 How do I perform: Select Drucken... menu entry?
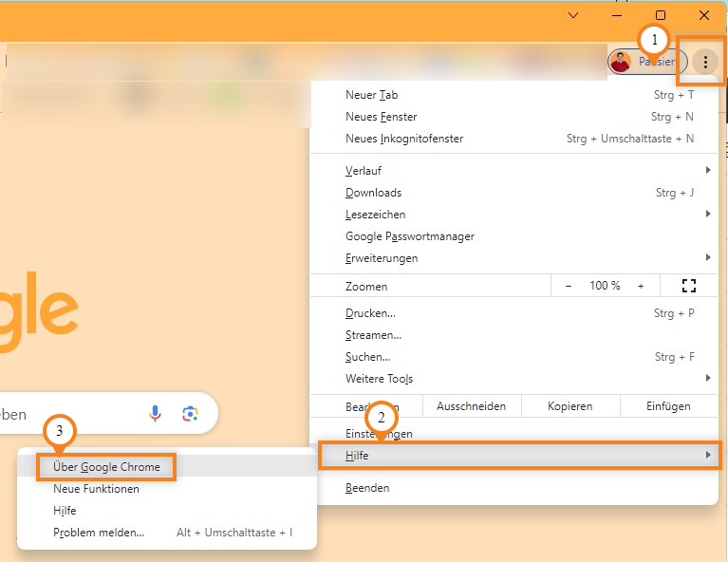click(x=513, y=313)
